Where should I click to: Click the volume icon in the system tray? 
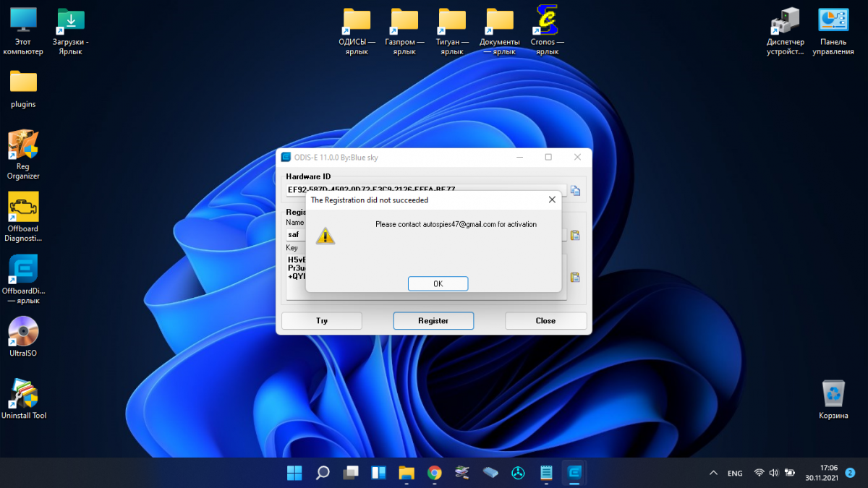(x=774, y=473)
